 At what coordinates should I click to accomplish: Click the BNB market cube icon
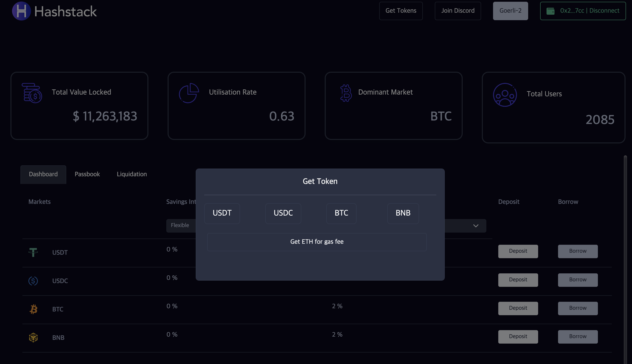click(x=33, y=338)
